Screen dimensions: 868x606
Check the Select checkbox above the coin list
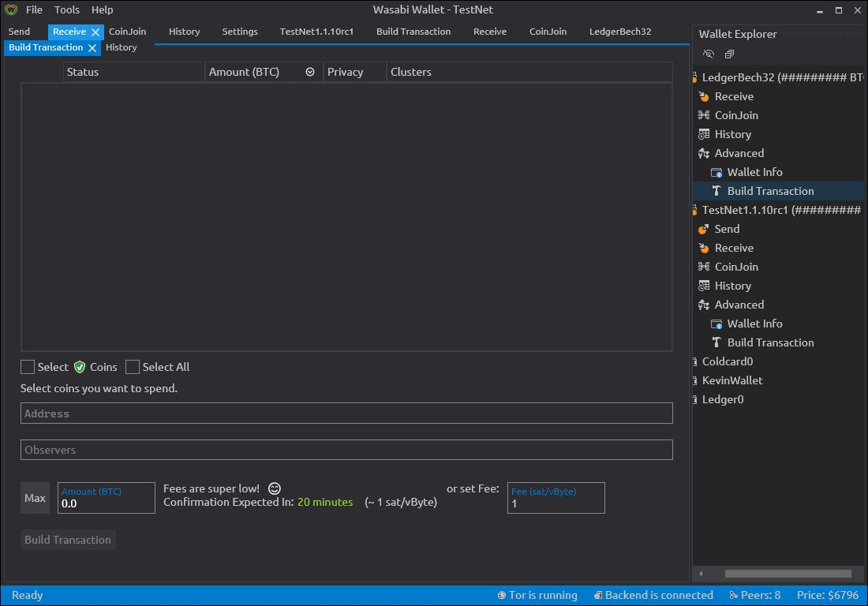(26, 367)
